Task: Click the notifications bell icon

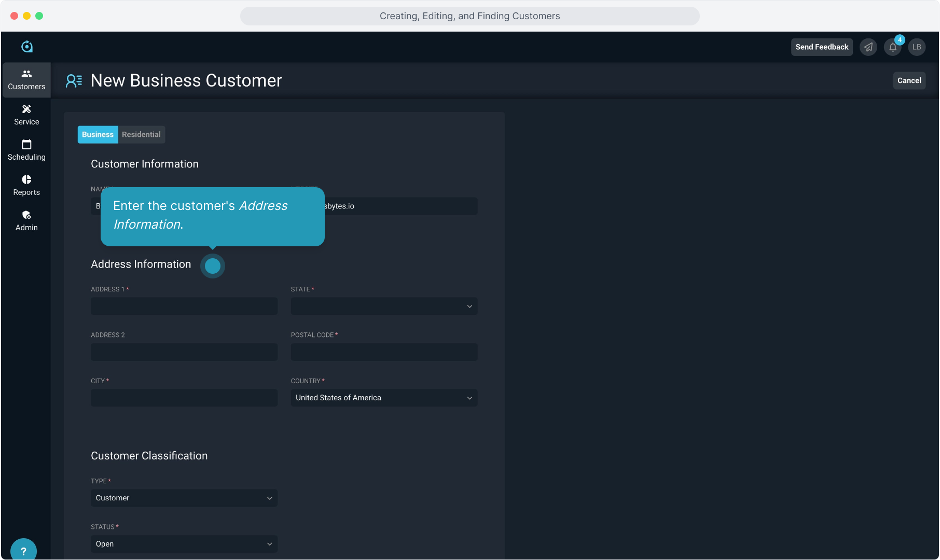Action: (x=892, y=47)
